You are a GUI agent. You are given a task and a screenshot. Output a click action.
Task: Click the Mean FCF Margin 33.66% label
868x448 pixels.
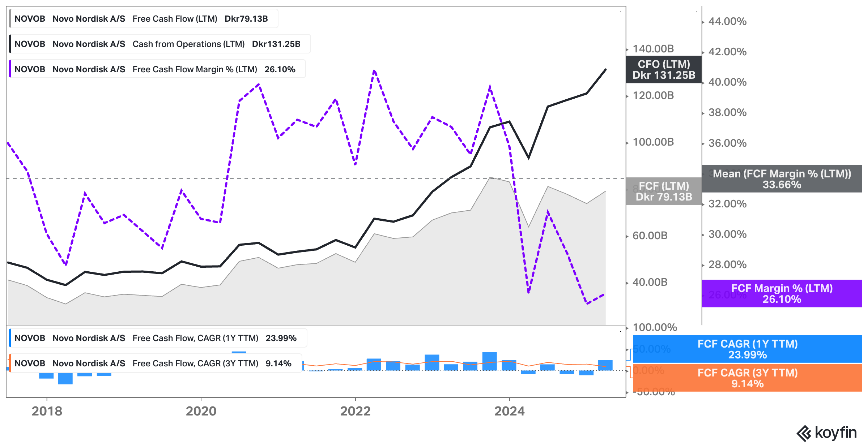[782, 179]
